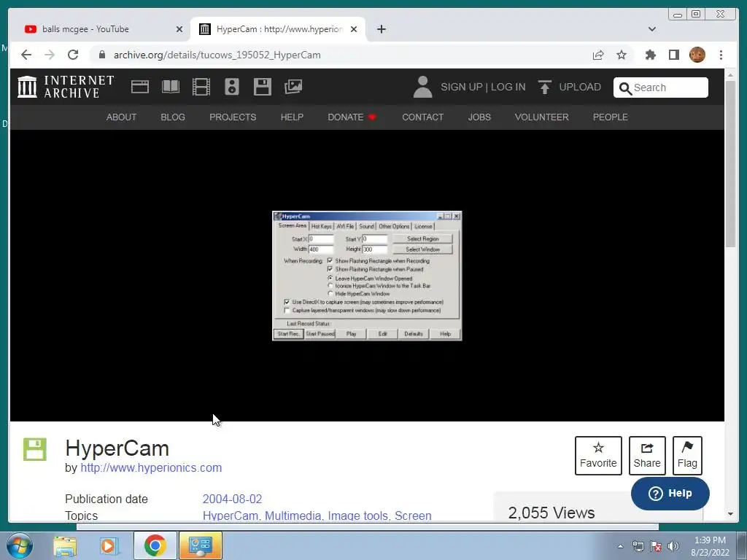The height and width of the screenshot is (560, 747).
Task: Open the Chrome three-dot menu
Action: 721,55
